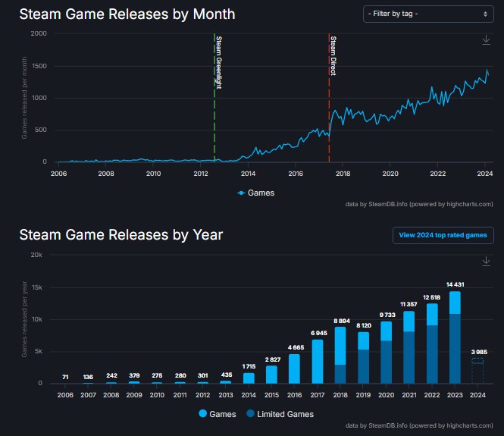Click the yearly chart download icon

pos(486,261)
